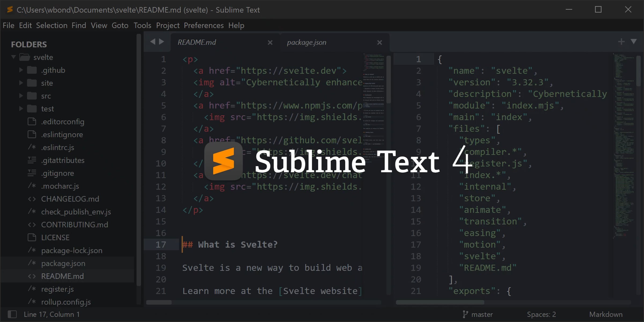Click the site folder icon
Screen dimensions: 644x322
[x=32, y=83]
